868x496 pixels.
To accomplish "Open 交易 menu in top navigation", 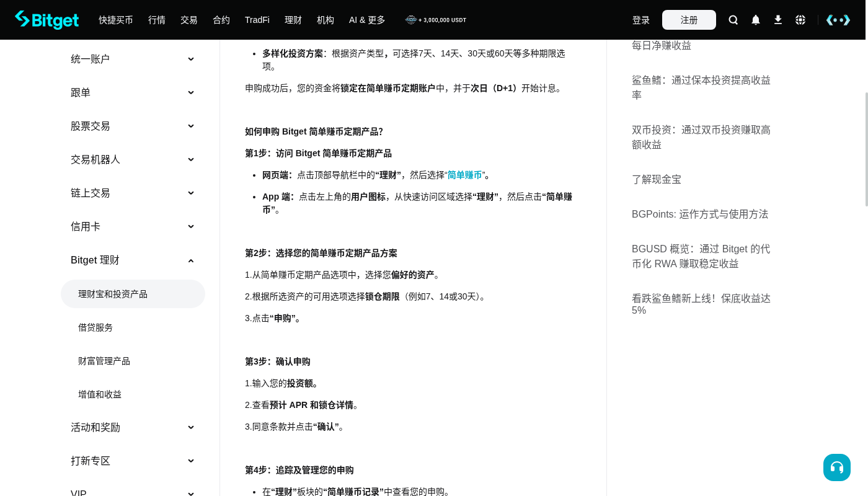I will click(x=189, y=20).
